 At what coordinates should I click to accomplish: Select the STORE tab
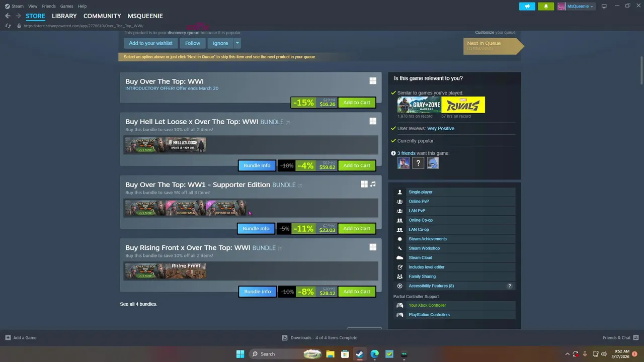(x=35, y=16)
